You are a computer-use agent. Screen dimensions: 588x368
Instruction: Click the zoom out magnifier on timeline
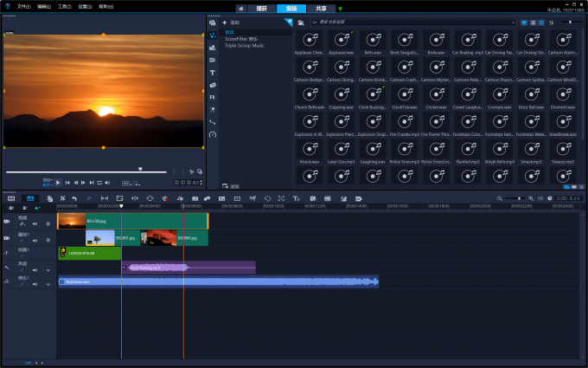[500, 198]
